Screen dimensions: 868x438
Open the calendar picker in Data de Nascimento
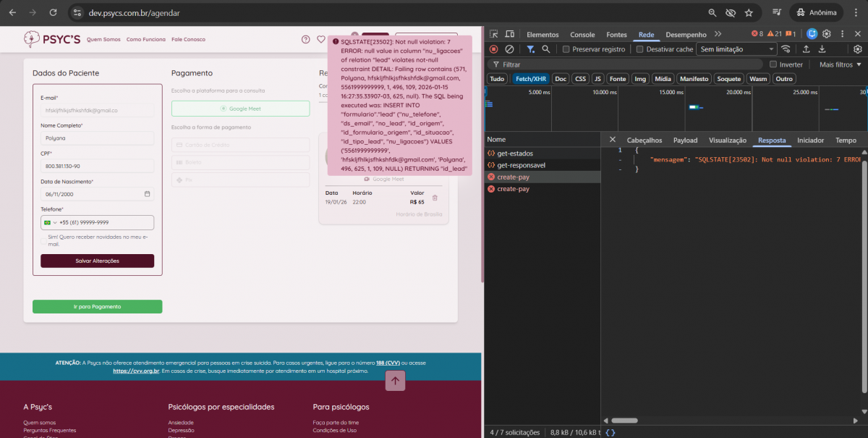pyautogui.click(x=148, y=194)
